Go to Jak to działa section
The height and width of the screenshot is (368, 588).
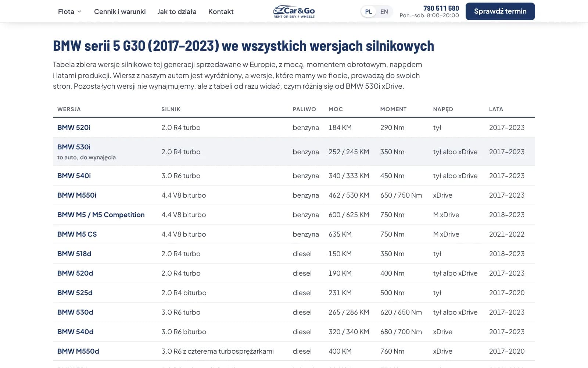(x=177, y=12)
